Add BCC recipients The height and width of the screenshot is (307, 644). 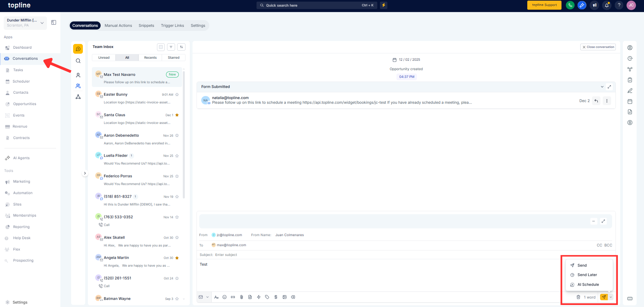[x=608, y=245]
